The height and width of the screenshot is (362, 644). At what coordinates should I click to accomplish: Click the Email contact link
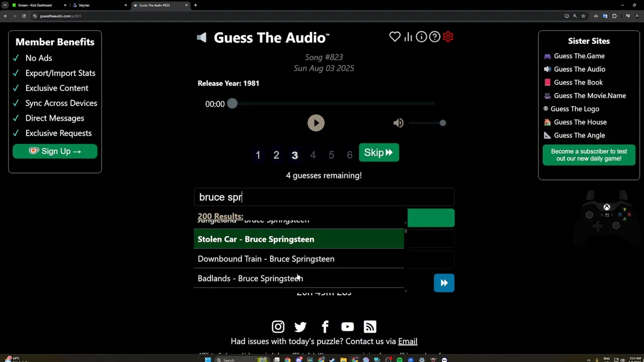coord(408,341)
